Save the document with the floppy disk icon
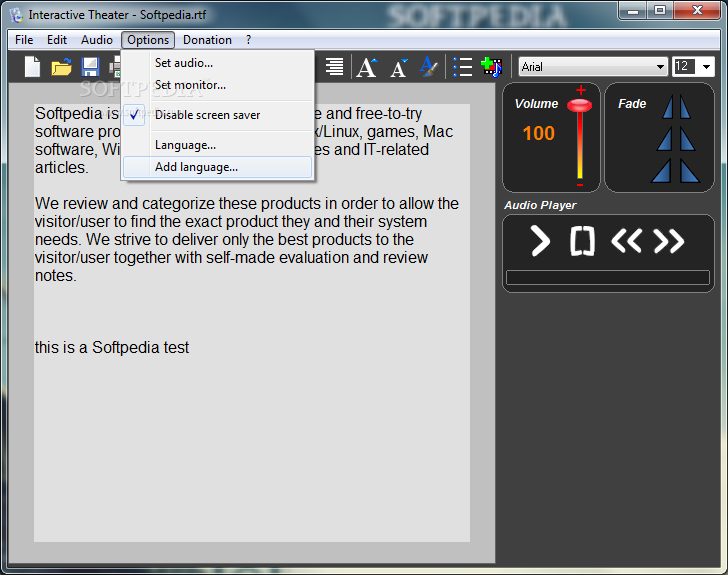728x575 pixels. (x=90, y=67)
